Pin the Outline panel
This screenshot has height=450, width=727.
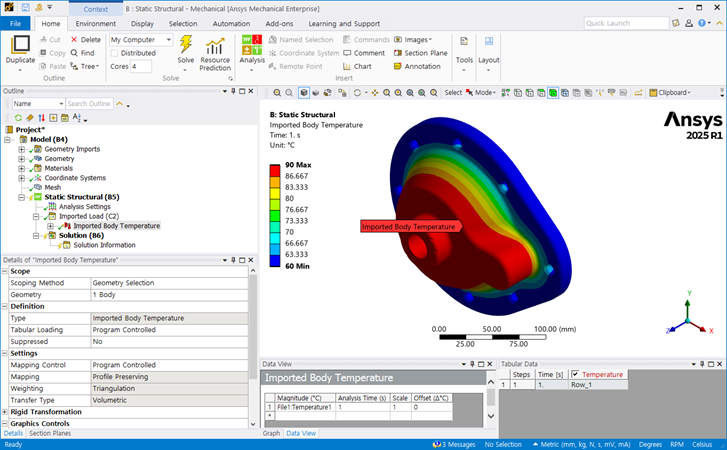(233, 91)
